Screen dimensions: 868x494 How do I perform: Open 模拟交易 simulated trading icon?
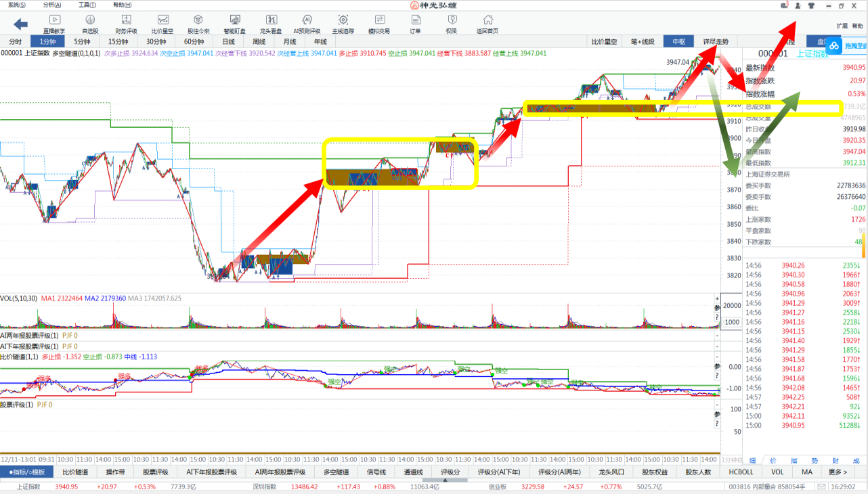click(378, 24)
